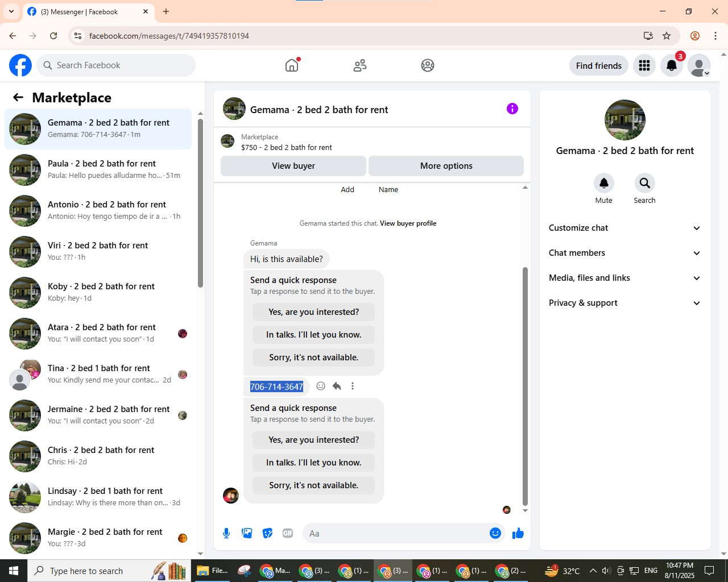The height and width of the screenshot is (582, 728).
Task: Click the View buyer button
Action: point(293,166)
